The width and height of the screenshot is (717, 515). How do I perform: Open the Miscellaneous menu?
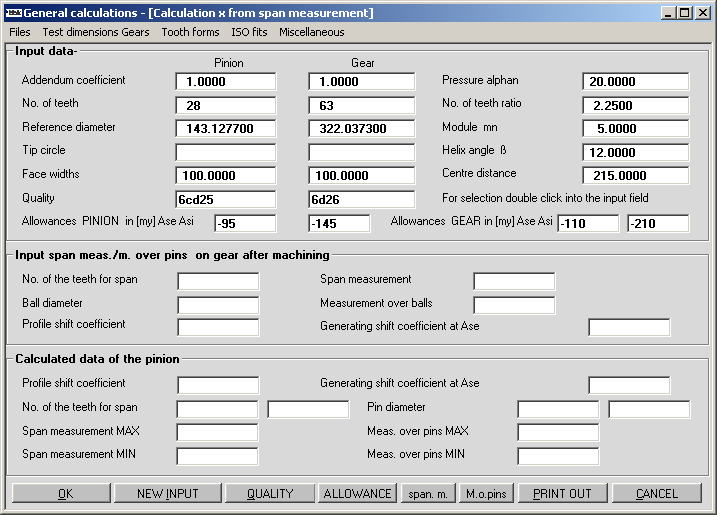coord(312,32)
